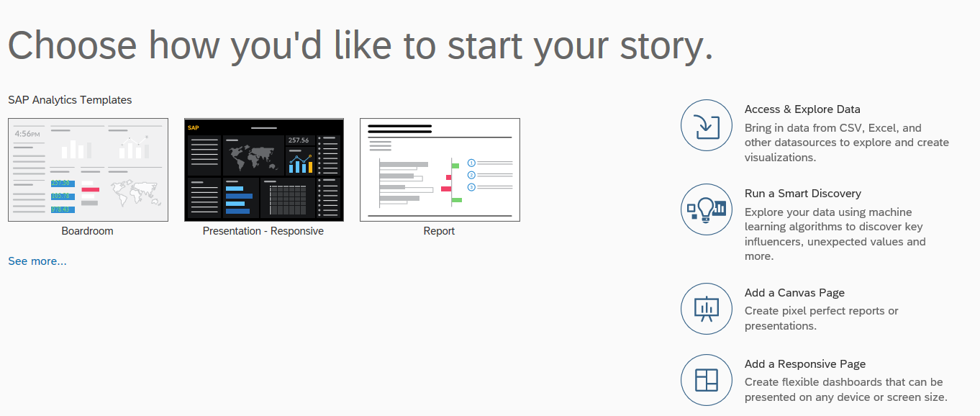980x416 pixels.
Task: Select the "Run a Smart Discovery" title
Action: click(x=802, y=194)
